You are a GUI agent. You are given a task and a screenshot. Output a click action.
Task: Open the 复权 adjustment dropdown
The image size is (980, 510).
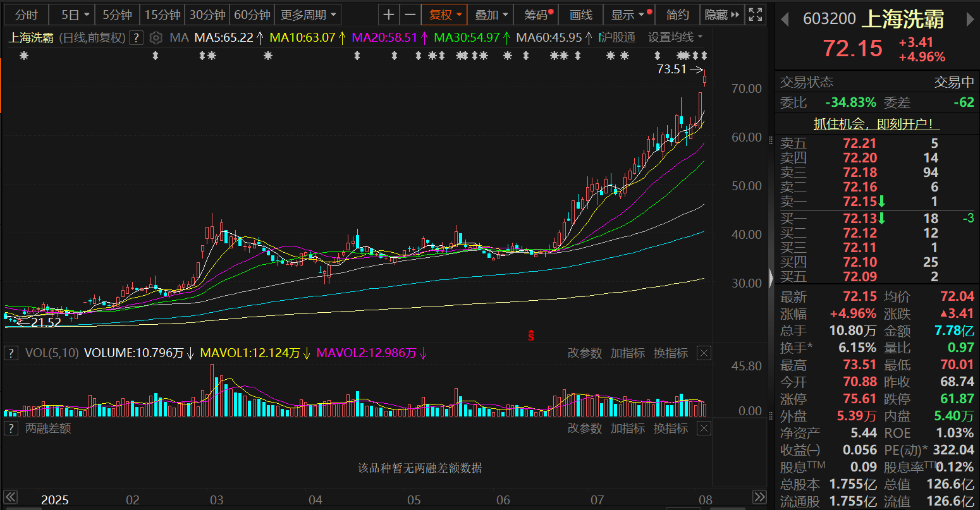(x=444, y=15)
